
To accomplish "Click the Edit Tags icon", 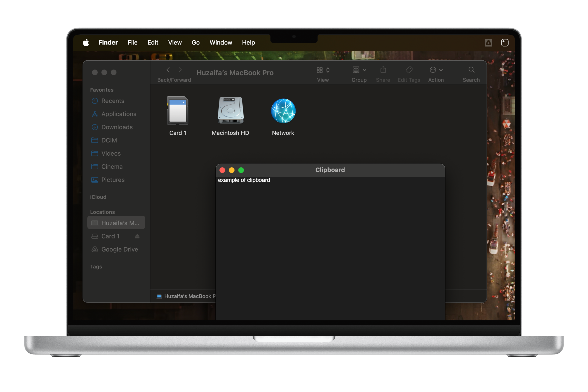I will coord(409,70).
